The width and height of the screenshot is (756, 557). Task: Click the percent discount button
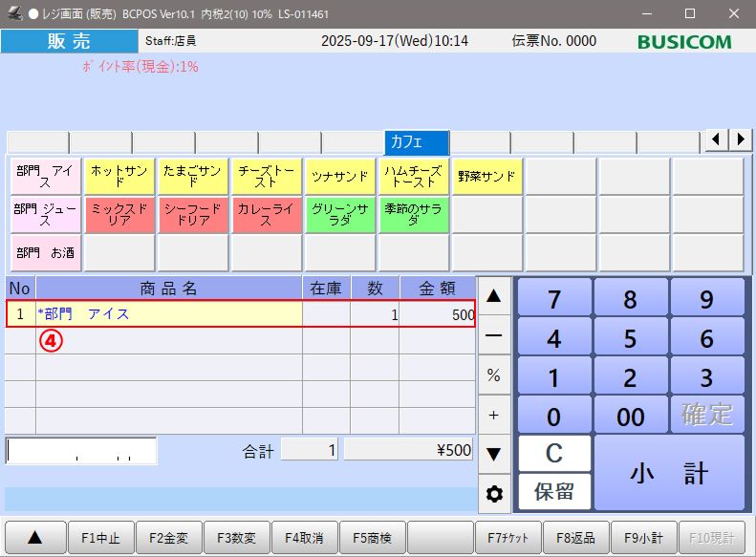click(x=494, y=375)
